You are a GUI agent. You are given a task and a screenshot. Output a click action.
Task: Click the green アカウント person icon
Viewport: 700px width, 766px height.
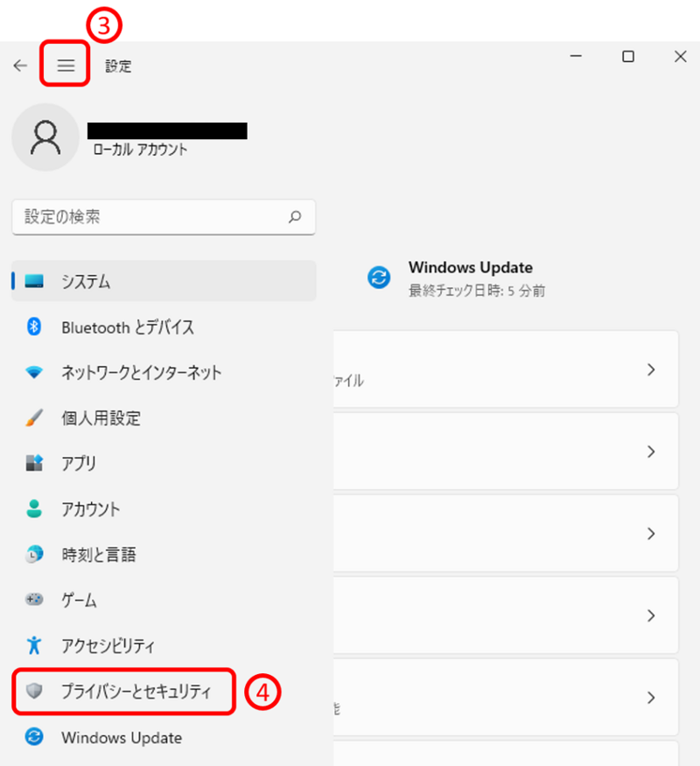click(x=34, y=509)
